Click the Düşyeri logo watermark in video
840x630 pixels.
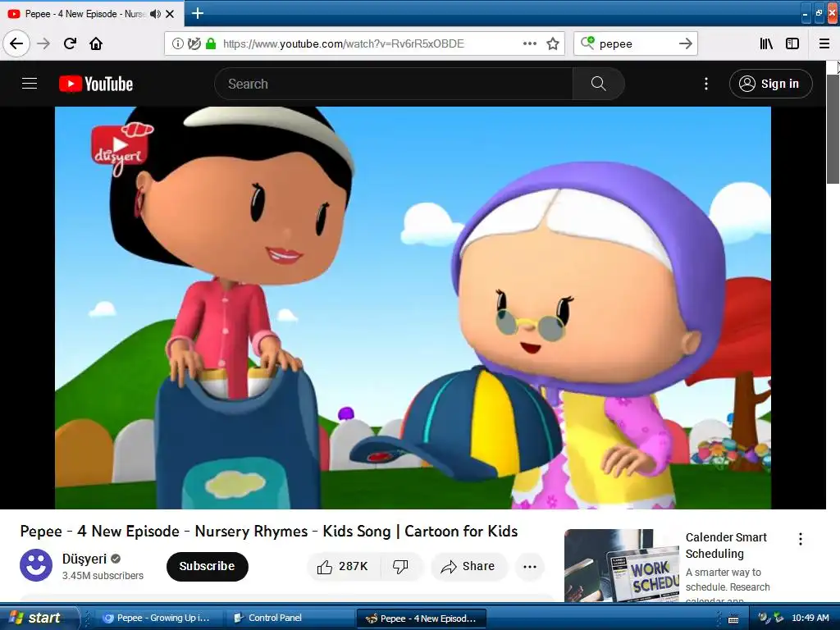[121, 148]
